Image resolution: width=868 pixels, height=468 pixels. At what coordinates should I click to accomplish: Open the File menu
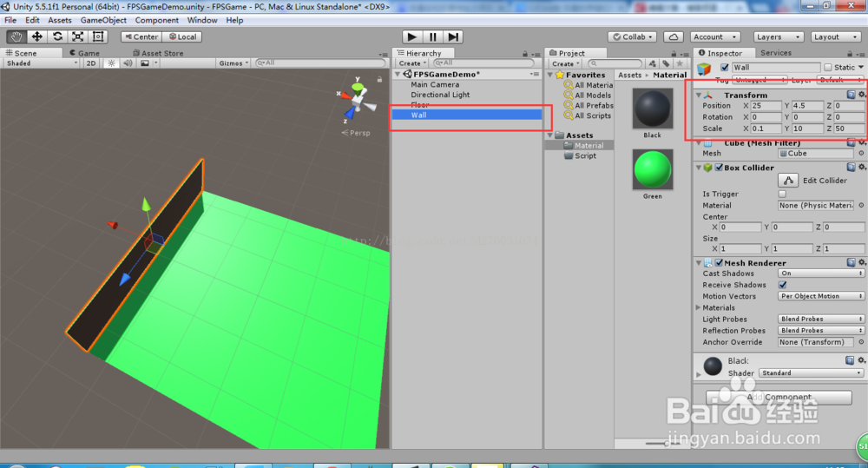pyautogui.click(x=10, y=20)
